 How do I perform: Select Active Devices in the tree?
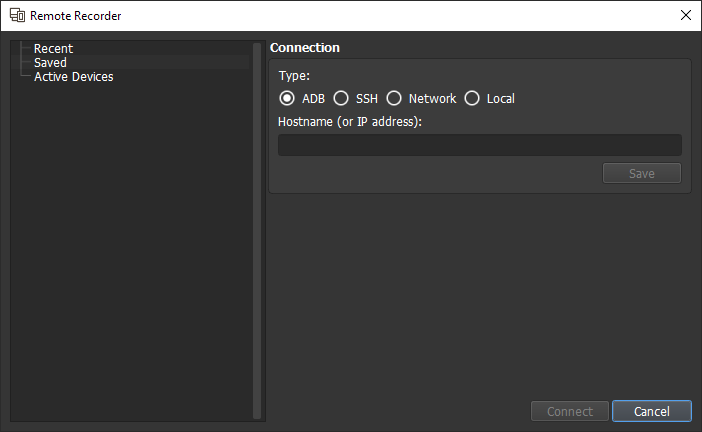74,77
